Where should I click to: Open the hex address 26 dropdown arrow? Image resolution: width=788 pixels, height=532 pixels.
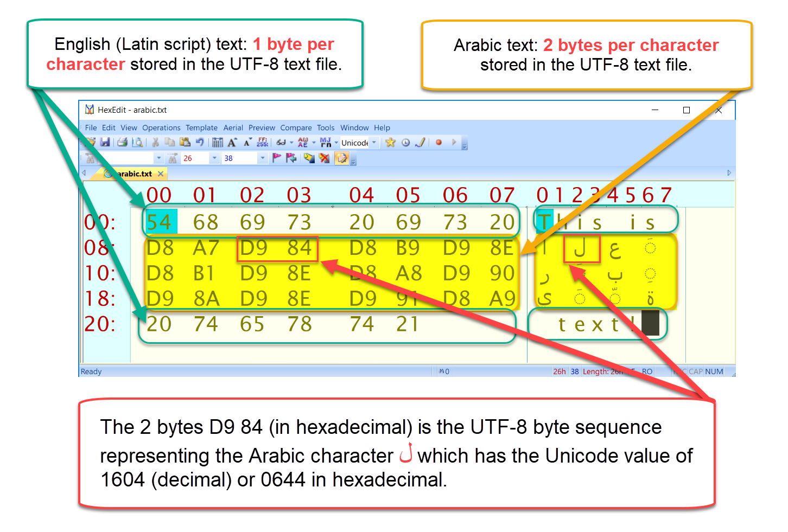(x=214, y=158)
